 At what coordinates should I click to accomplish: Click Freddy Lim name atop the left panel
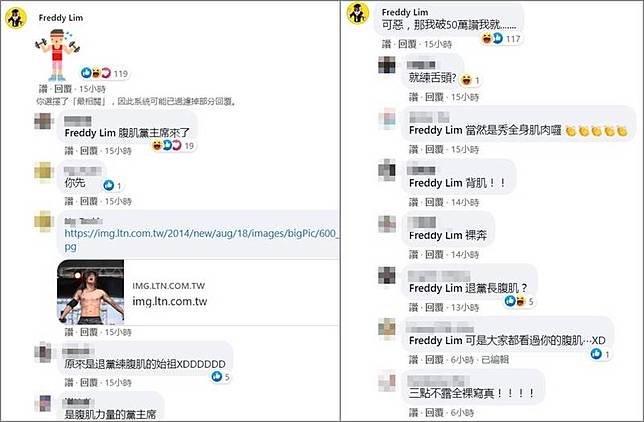tap(61, 18)
